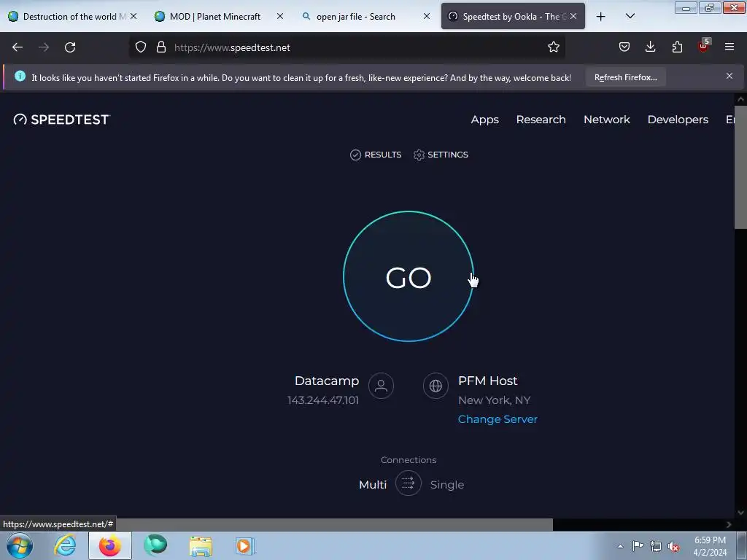Open Speedtest SETTINGS
The height and width of the screenshot is (560, 747).
pyautogui.click(x=441, y=155)
